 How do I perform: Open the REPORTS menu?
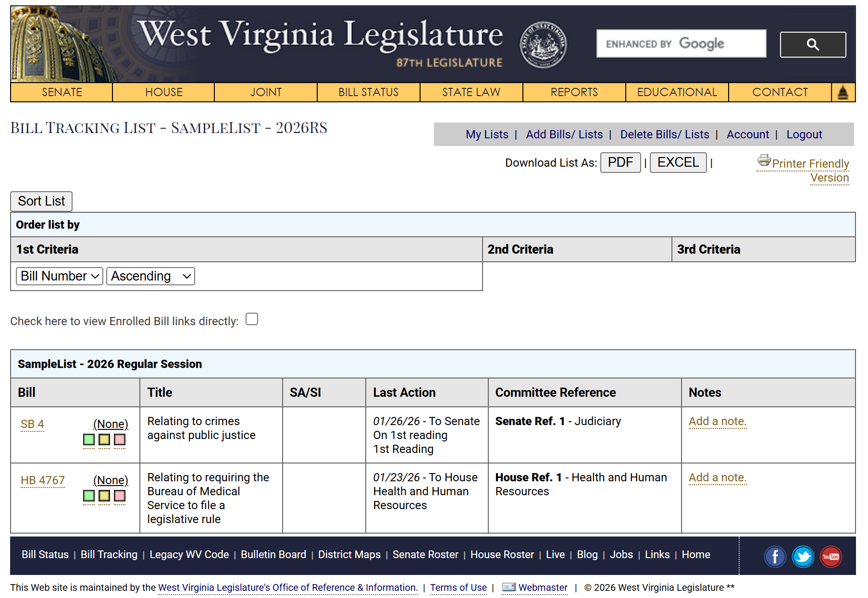pyautogui.click(x=574, y=92)
